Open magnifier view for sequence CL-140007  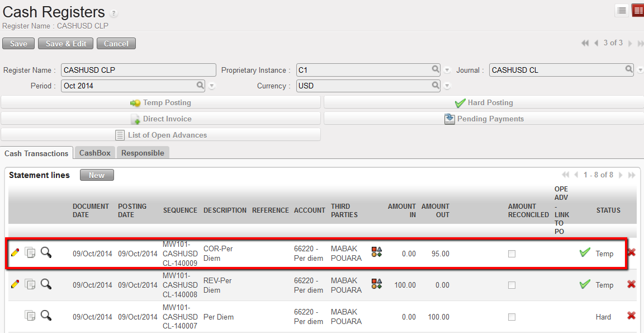click(46, 316)
